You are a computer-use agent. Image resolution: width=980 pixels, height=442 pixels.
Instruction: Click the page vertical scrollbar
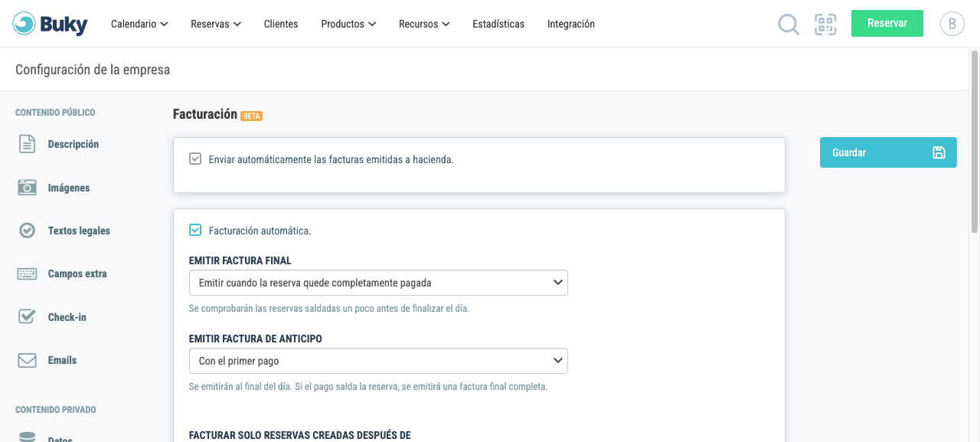[x=975, y=141]
